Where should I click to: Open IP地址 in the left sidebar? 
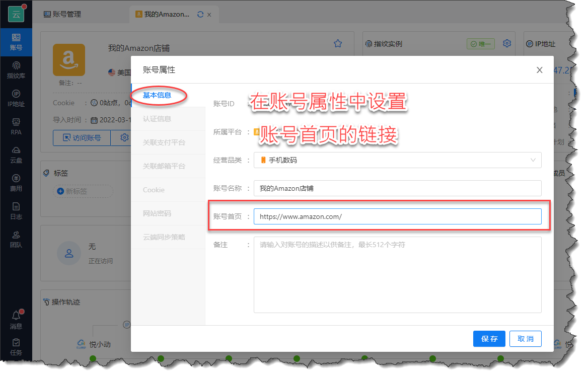tap(16, 99)
